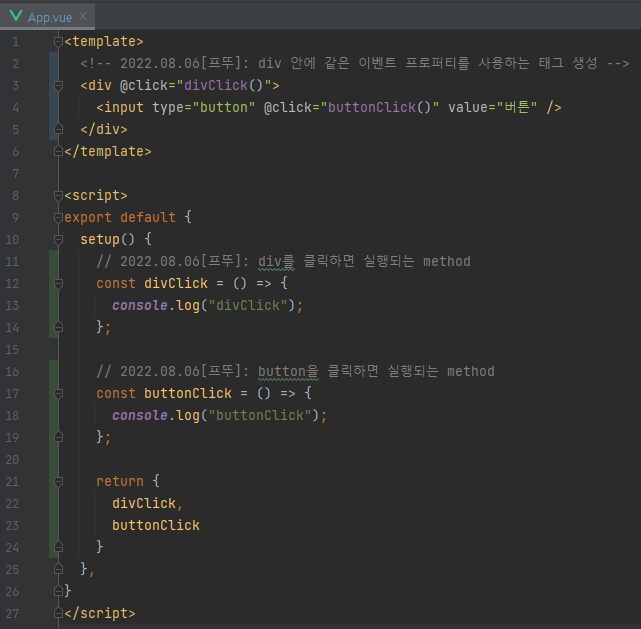
Task: Click the closing </script> tag
Action: 100,613
